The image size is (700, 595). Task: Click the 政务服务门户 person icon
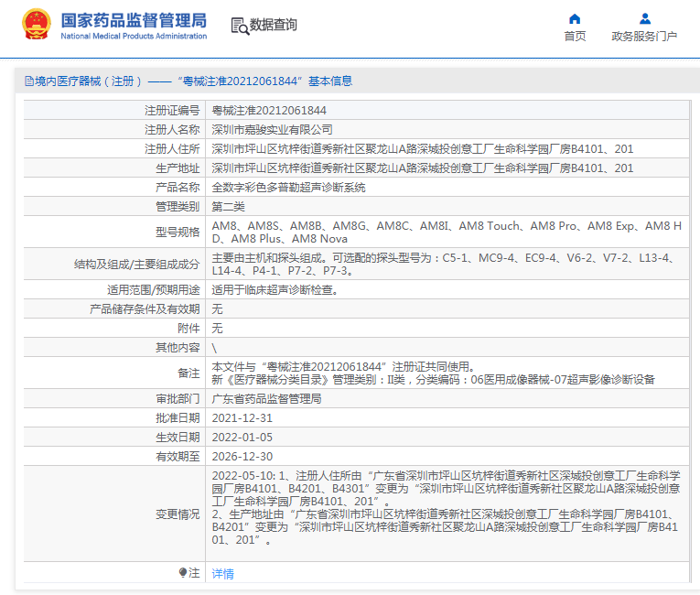644,18
